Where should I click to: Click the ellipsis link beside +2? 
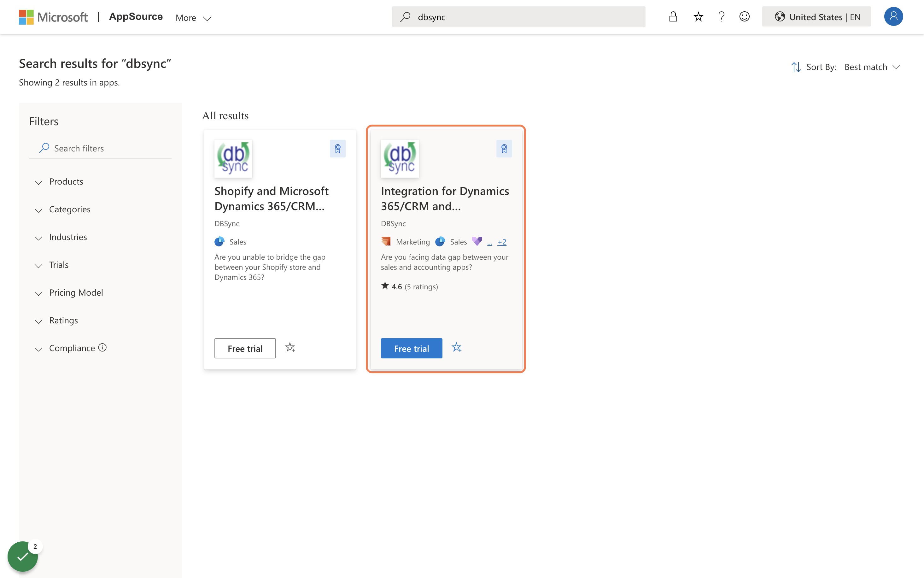pyautogui.click(x=490, y=243)
